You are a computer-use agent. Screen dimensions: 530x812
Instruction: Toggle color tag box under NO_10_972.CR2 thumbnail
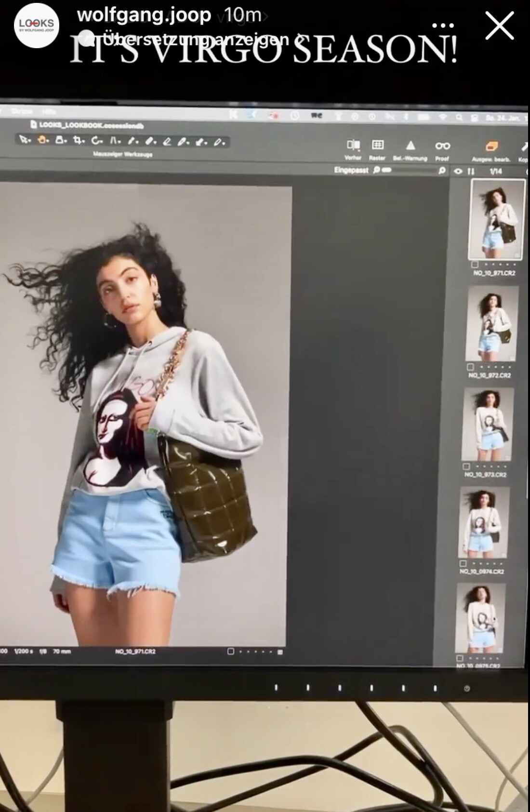point(471,367)
